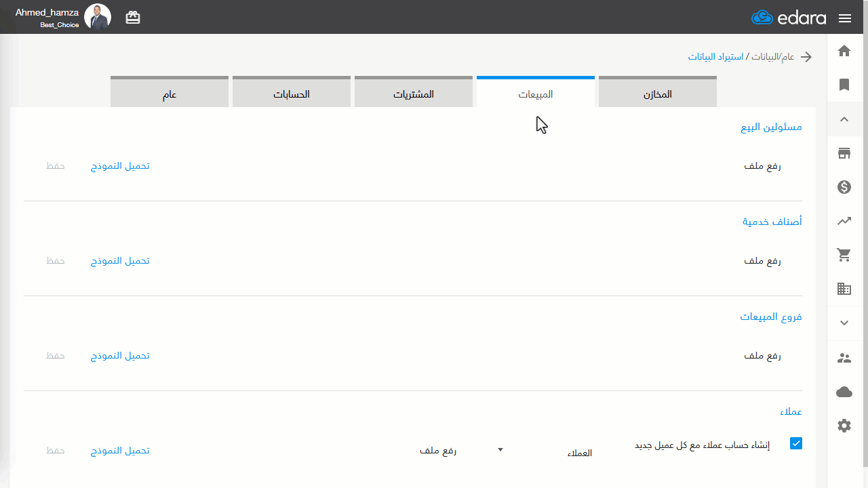The width and height of the screenshot is (868, 488).
Task: Click رفع ملف field under أصناف خدمية
Action: pos(762,261)
